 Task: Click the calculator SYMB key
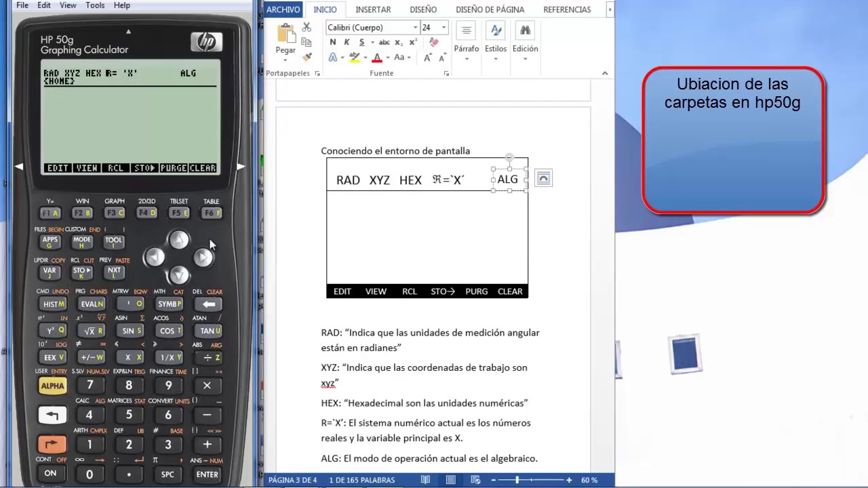[x=169, y=304]
